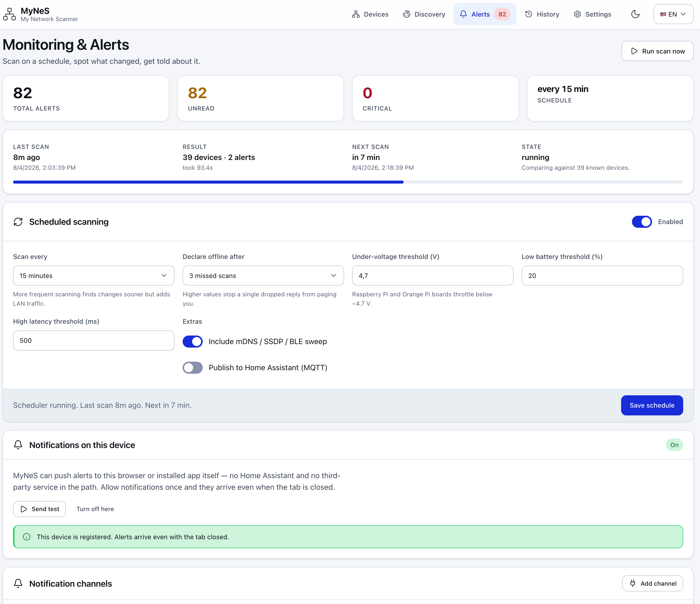The image size is (700, 604).
Task: Enable Publish to Home Assistant (MQTT)
Action: 193,367
